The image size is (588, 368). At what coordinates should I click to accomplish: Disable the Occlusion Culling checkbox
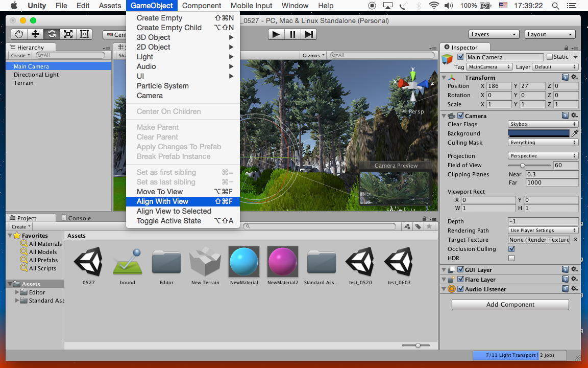click(511, 249)
